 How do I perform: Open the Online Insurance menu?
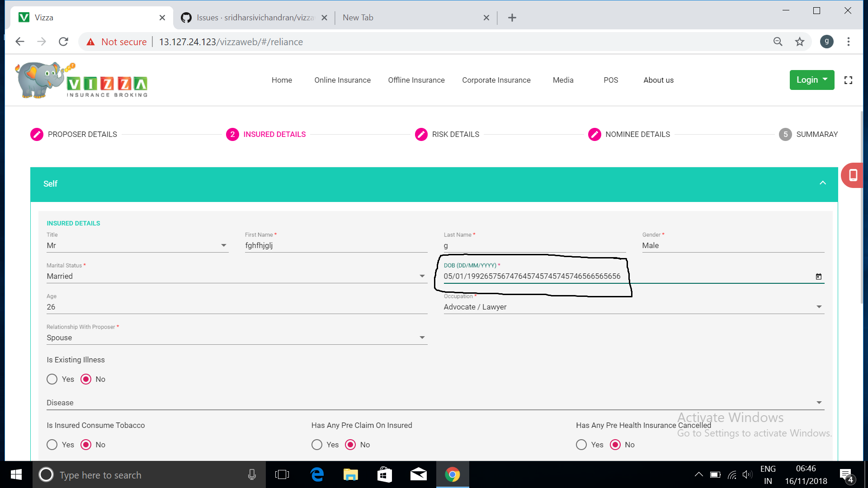(x=342, y=80)
